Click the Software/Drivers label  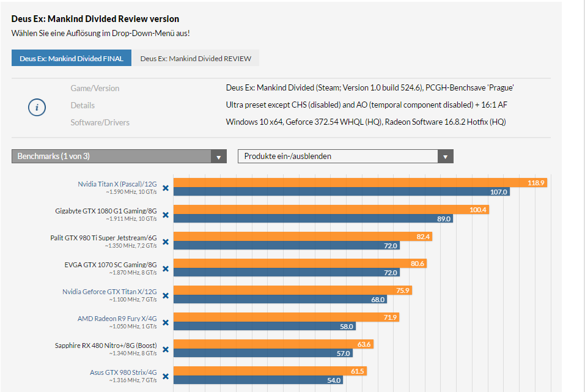pyautogui.click(x=100, y=122)
